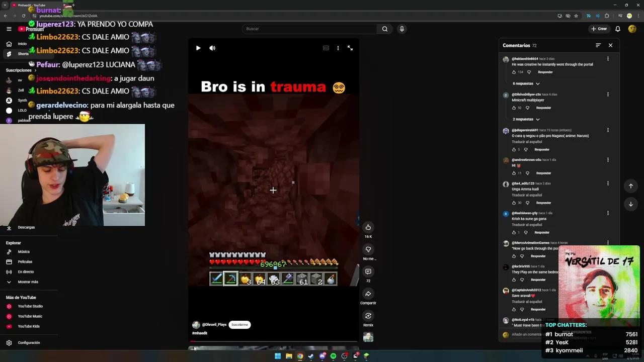Mute the Short's volume icon
This screenshot has width=644, height=362.
pyautogui.click(x=212, y=48)
